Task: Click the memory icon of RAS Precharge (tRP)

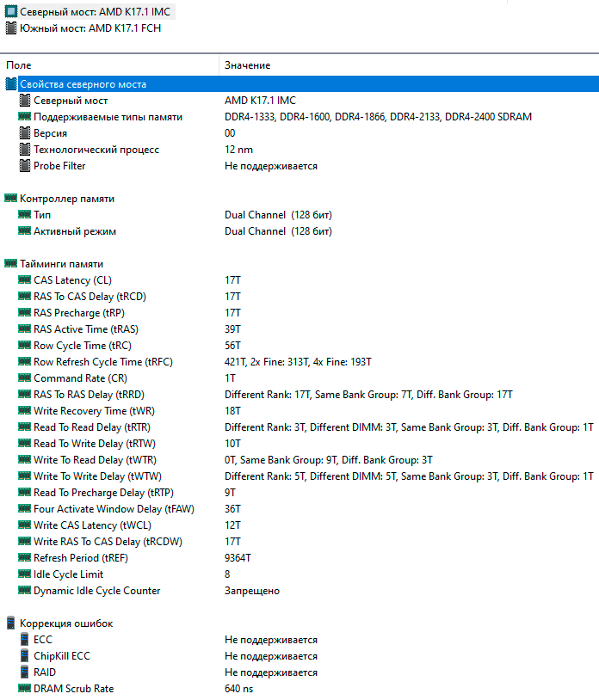Action: [25, 312]
